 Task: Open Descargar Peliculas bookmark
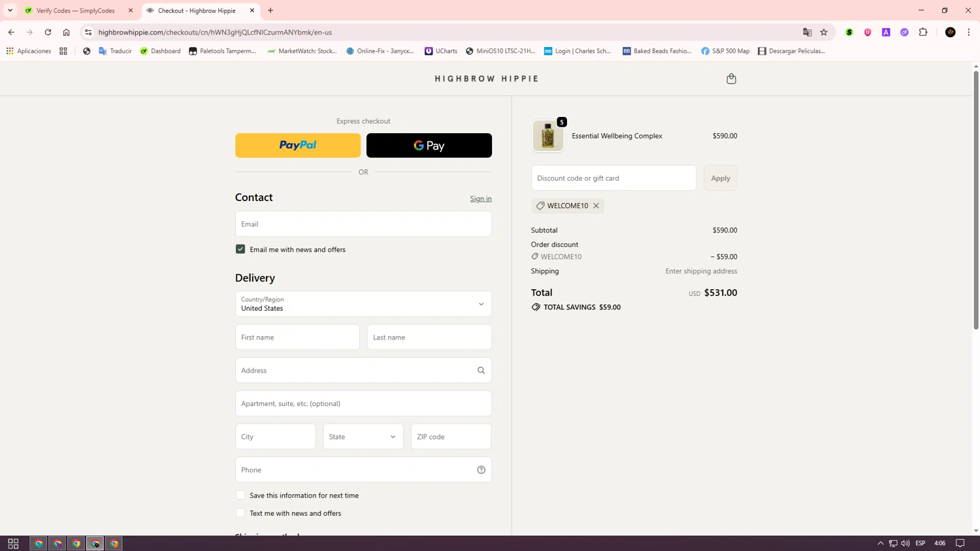coord(791,51)
